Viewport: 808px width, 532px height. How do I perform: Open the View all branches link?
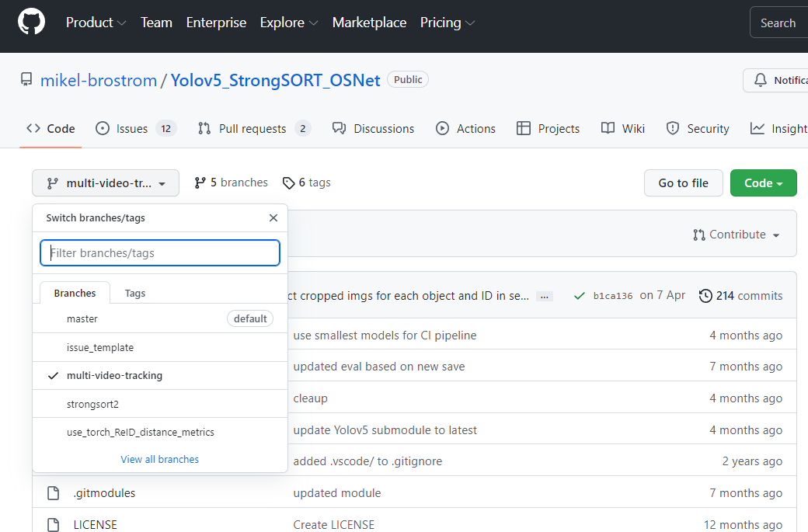click(160, 460)
